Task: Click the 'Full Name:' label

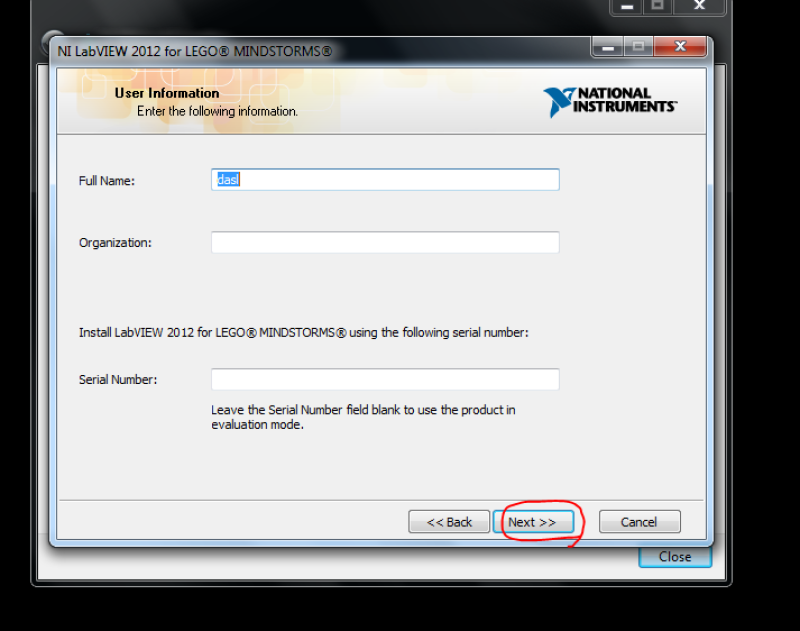Action: (x=107, y=181)
